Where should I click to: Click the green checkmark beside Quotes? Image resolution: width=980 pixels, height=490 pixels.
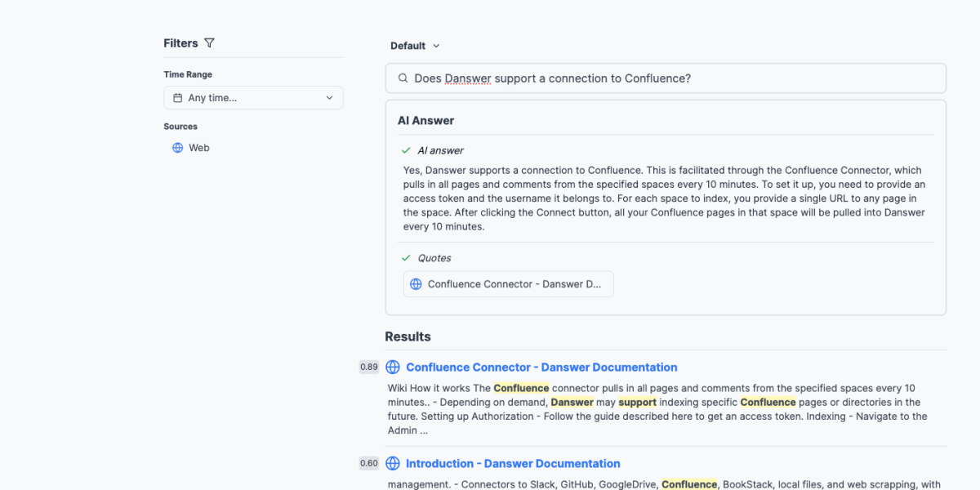(x=406, y=258)
